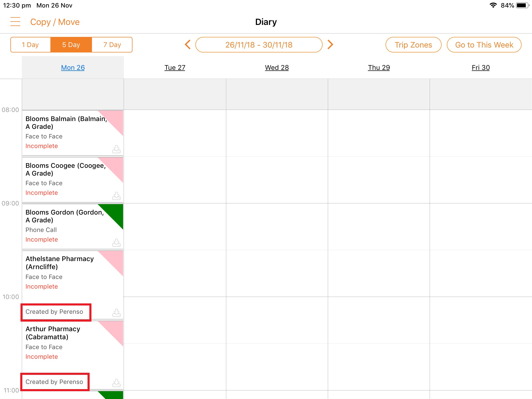The height and width of the screenshot is (399, 532).
Task: Open Thu 29 day header link
Action: tap(379, 68)
